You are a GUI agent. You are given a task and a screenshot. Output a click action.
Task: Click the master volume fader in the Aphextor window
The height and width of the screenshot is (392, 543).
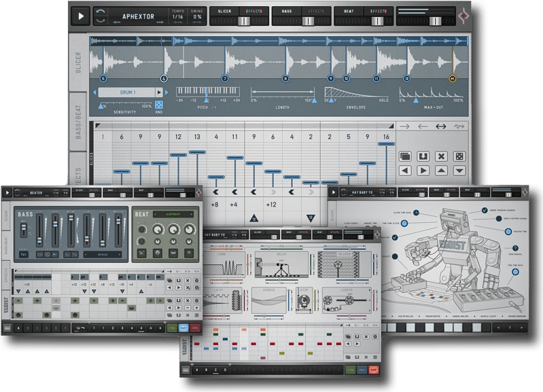pos(435,21)
